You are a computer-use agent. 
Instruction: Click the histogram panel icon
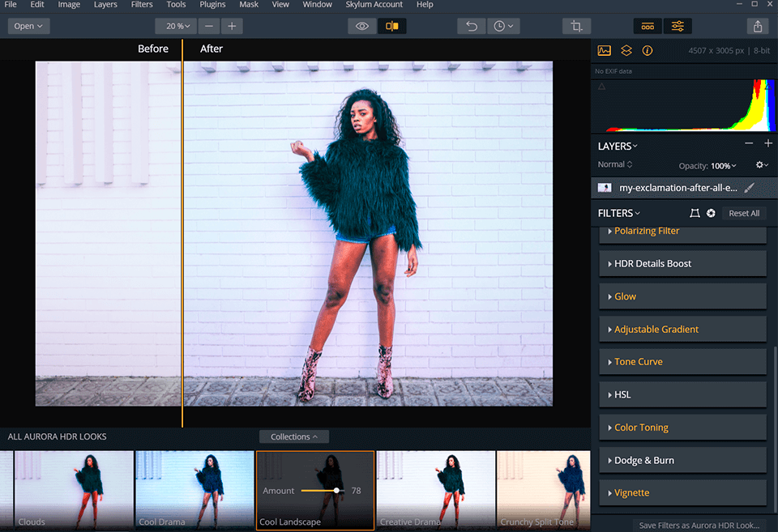(604, 50)
